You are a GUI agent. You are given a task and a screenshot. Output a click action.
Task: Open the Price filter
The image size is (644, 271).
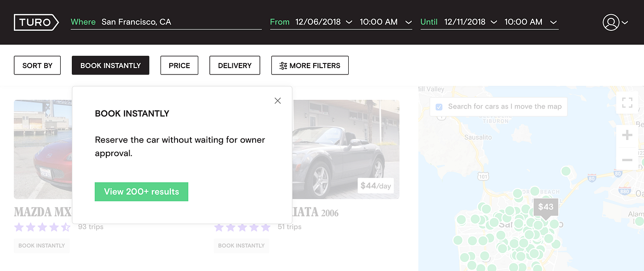pos(179,65)
